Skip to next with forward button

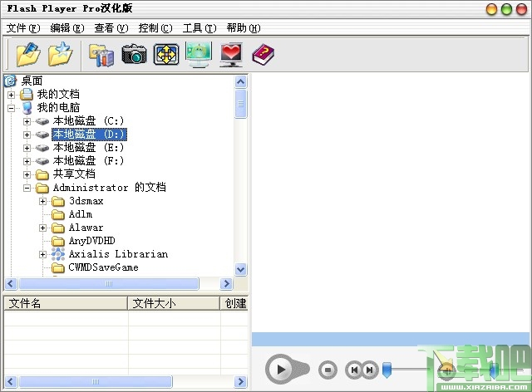point(370,370)
